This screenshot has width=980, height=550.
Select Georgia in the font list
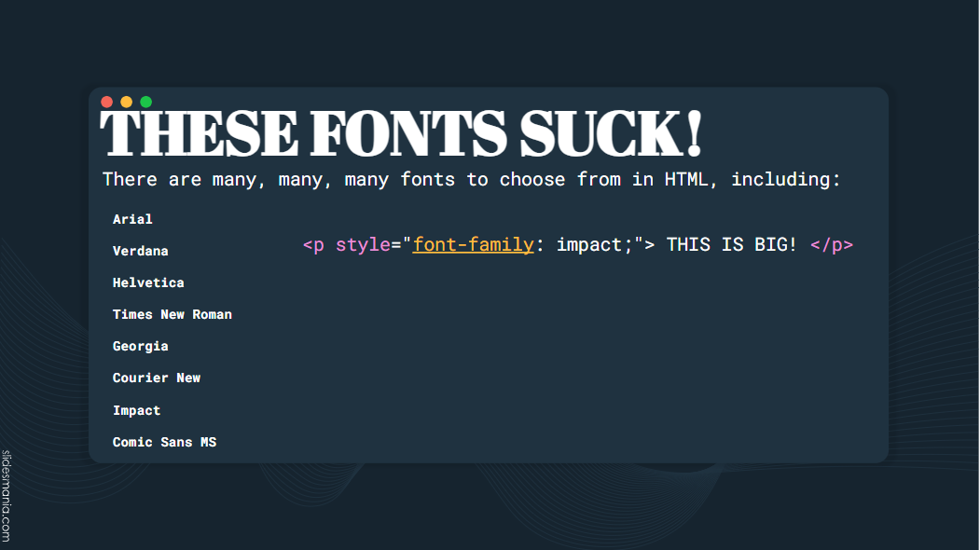click(141, 346)
